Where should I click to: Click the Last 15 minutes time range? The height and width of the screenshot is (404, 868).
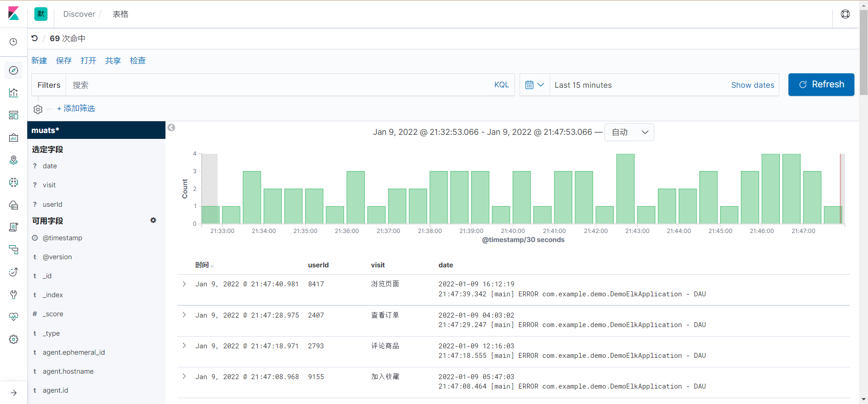coord(583,85)
